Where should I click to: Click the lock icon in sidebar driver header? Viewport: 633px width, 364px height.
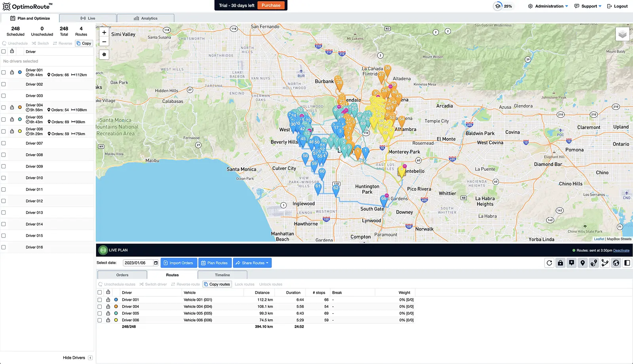point(12,51)
